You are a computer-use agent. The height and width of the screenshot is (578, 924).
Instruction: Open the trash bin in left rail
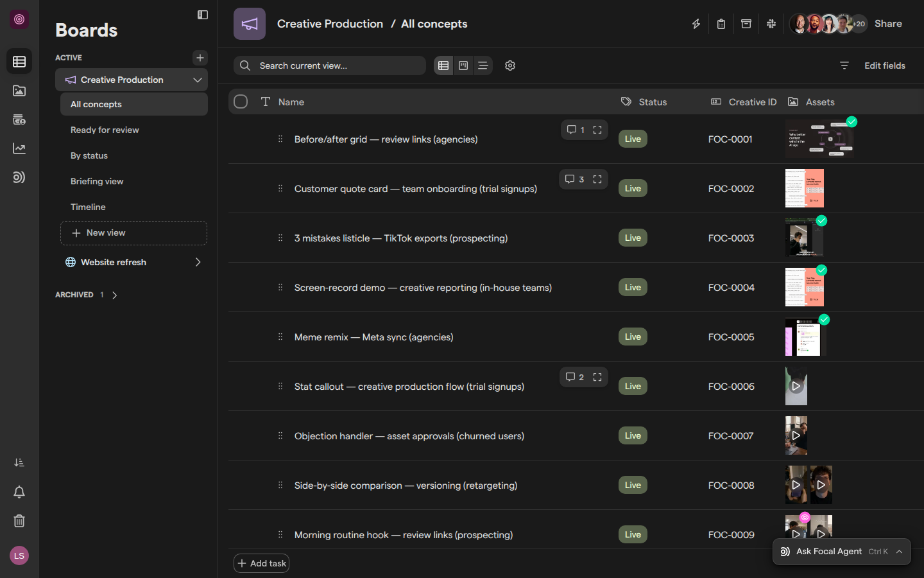point(19,521)
